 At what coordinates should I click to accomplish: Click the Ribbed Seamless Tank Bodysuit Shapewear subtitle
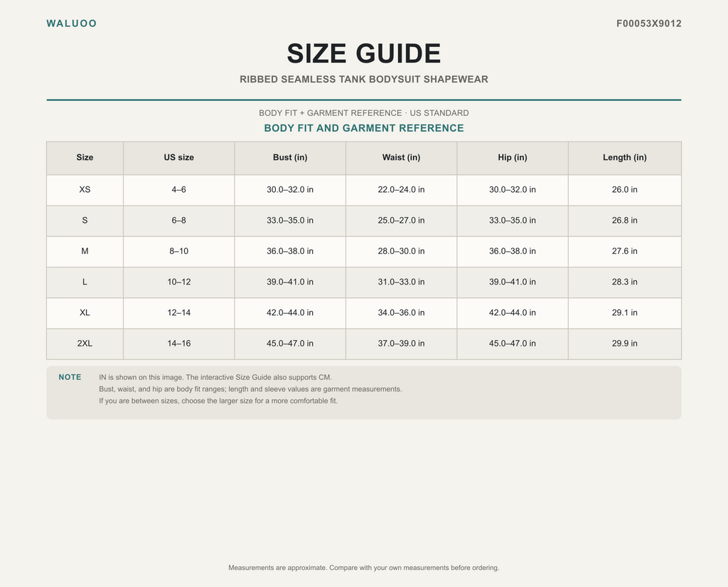click(x=363, y=80)
